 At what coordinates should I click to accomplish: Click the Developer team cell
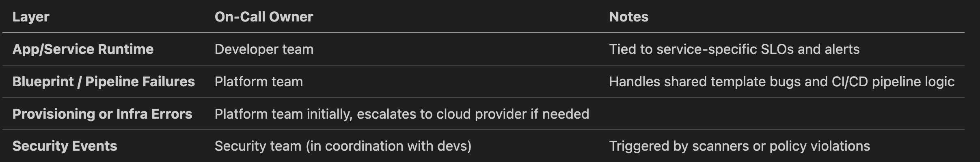pyautogui.click(x=264, y=49)
